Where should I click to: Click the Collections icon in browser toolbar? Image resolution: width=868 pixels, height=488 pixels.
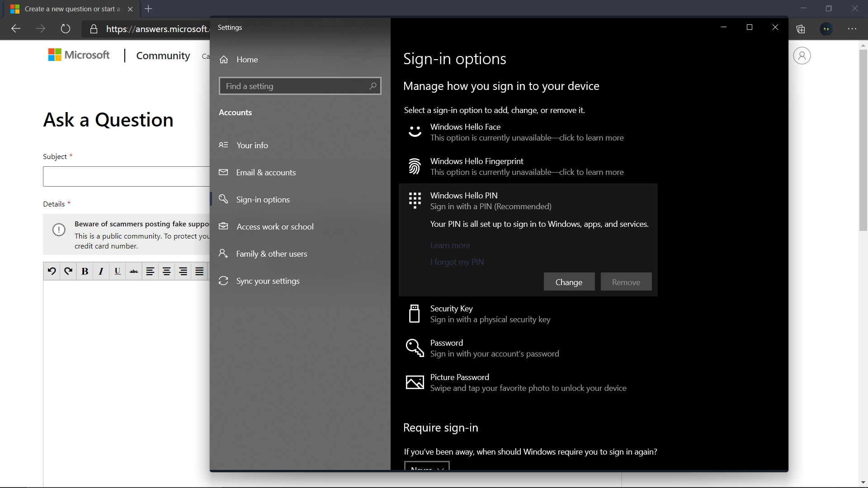coord(801,29)
